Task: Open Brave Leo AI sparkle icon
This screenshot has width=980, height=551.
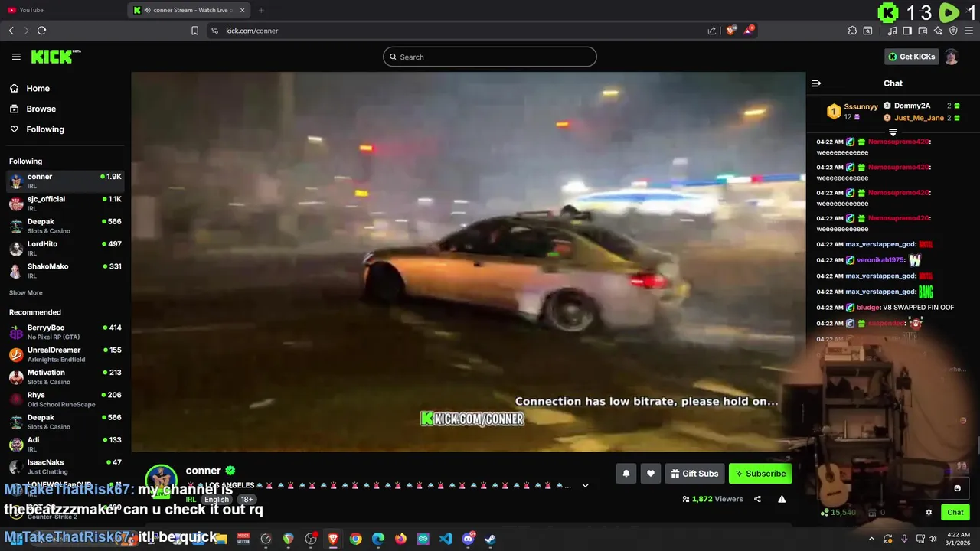Action: (x=938, y=31)
